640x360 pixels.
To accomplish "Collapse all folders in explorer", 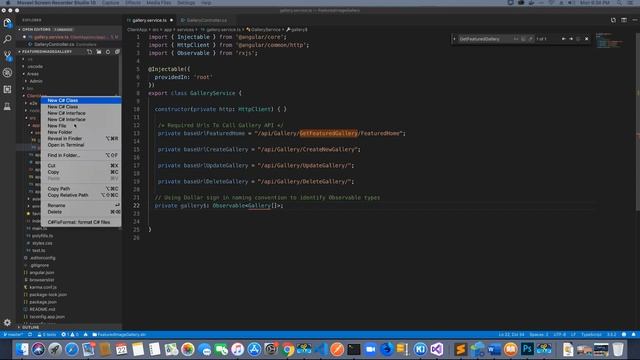I will coord(117,52).
